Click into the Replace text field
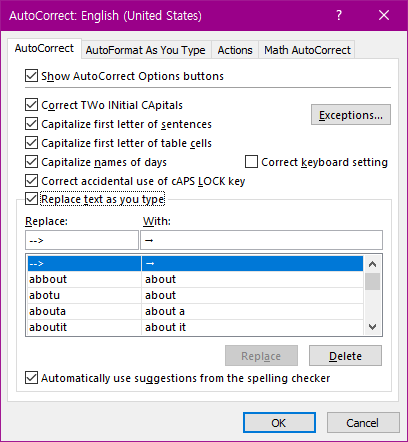 coord(82,240)
